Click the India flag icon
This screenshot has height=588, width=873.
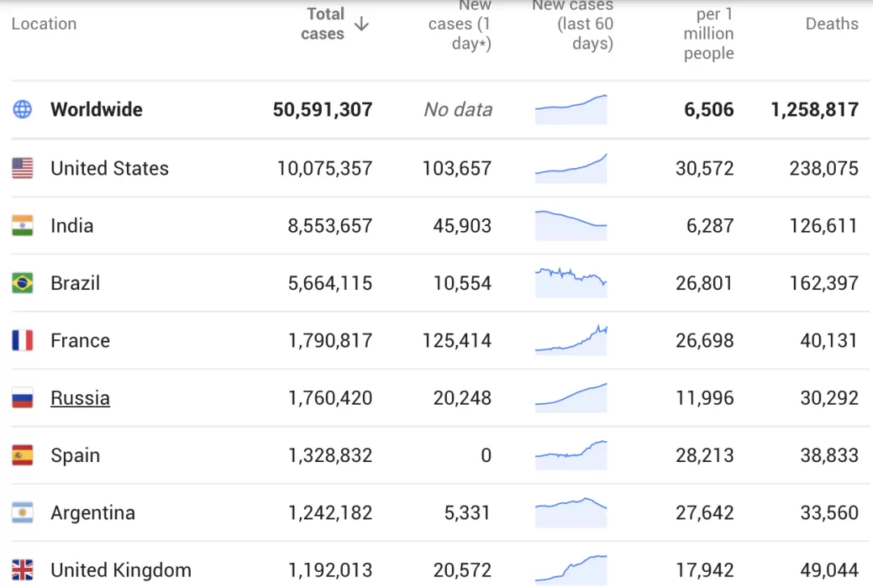23,225
